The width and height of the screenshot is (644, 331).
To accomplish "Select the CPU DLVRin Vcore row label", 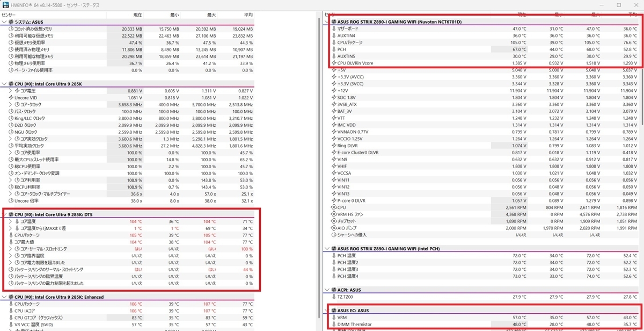I will (355, 63).
